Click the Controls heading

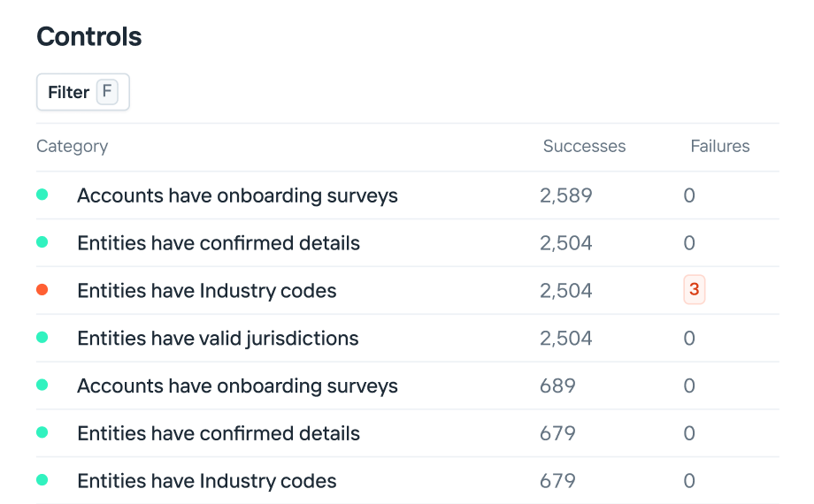coord(88,37)
